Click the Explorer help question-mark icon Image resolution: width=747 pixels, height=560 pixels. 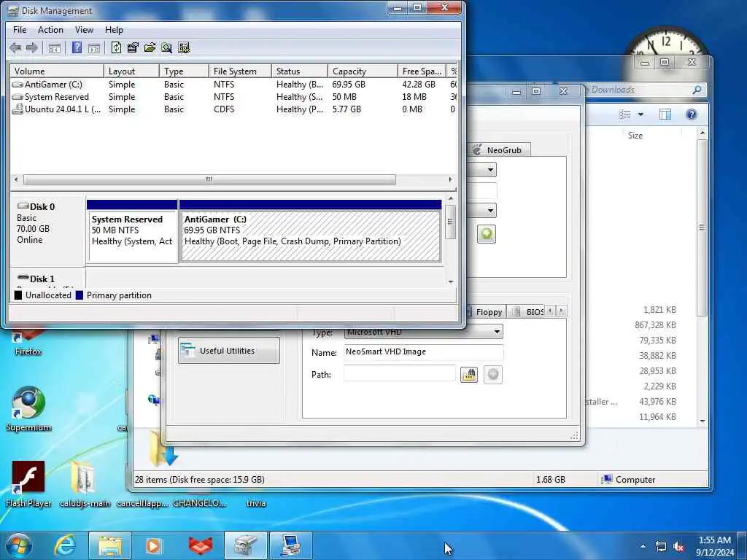692,114
